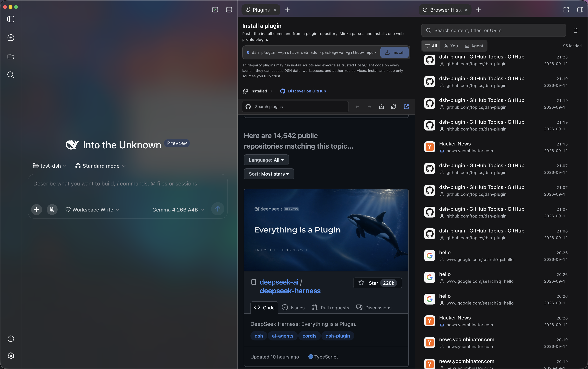The image size is (588, 369).
Task: Click the dsh-plugin topic tag
Action: pos(338,336)
